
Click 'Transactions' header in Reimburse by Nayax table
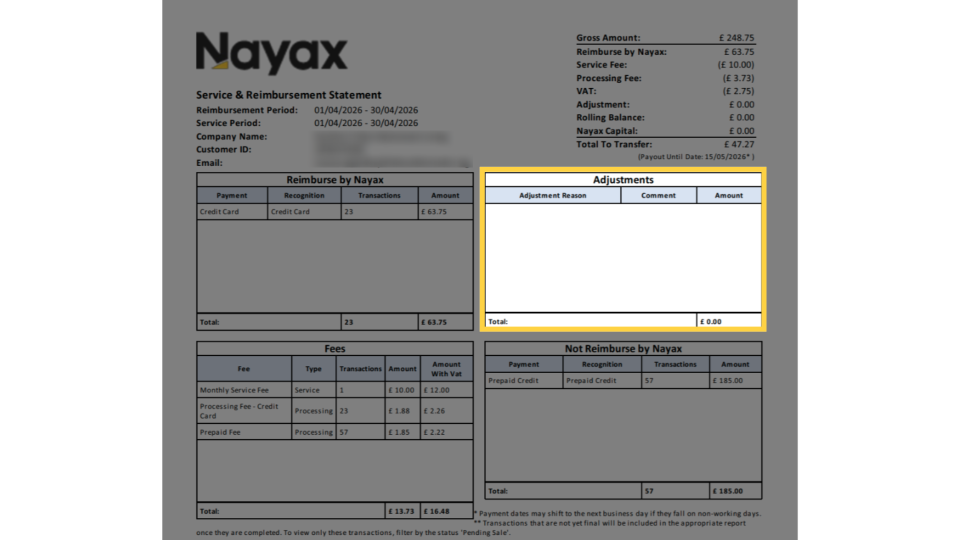point(379,195)
